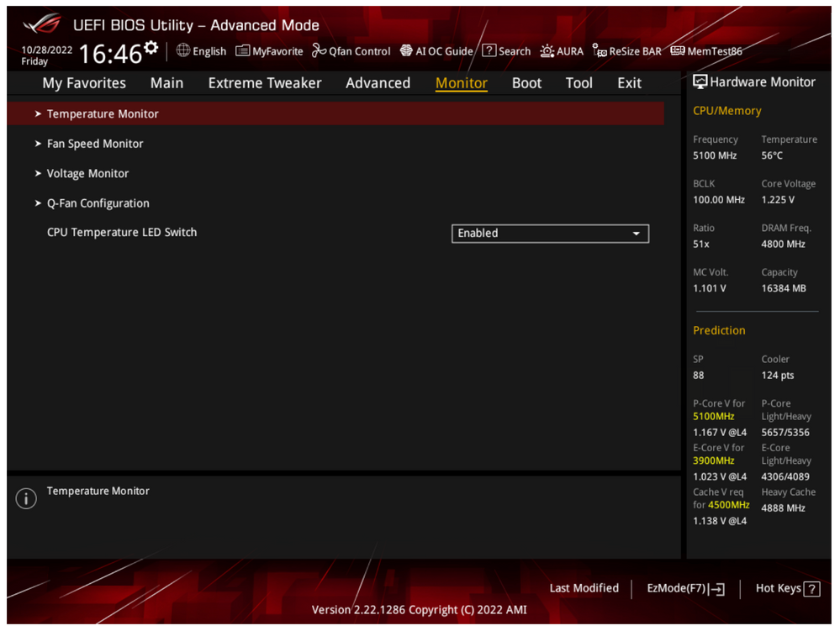Click the 4306/4089 E-Core value
The height and width of the screenshot is (631, 840).
point(785,476)
